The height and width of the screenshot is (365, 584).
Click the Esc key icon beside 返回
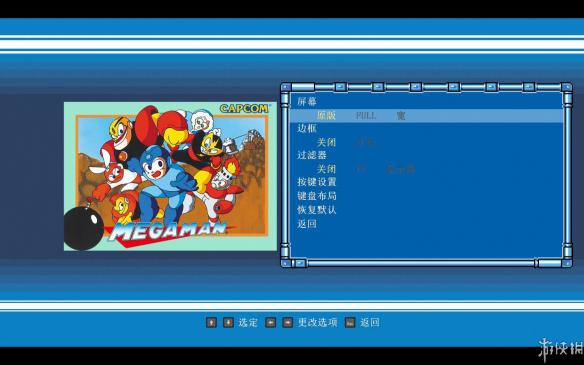point(350,322)
